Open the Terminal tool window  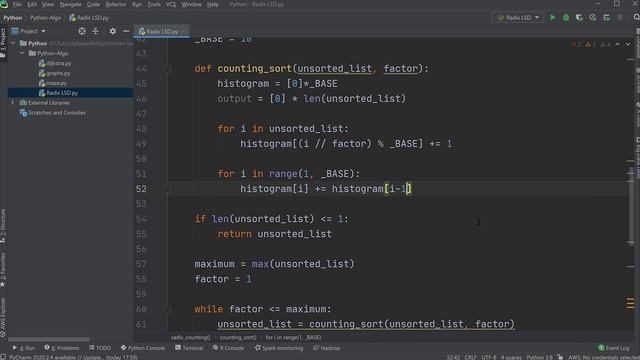click(x=189, y=348)
